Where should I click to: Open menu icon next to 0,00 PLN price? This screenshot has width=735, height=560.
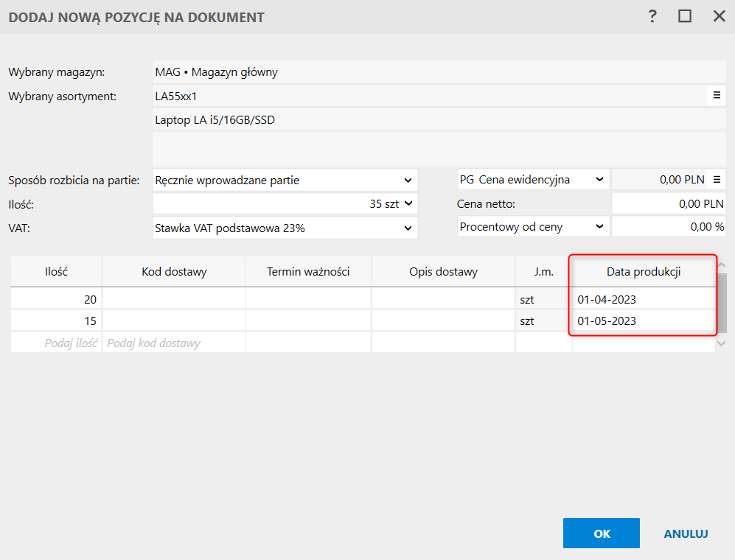pyautogui.click(x=716, y=179)
